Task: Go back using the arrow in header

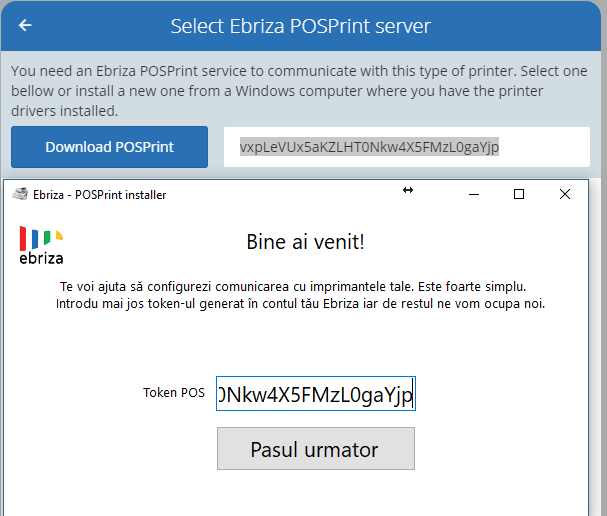Action: [x=25, y=26]
